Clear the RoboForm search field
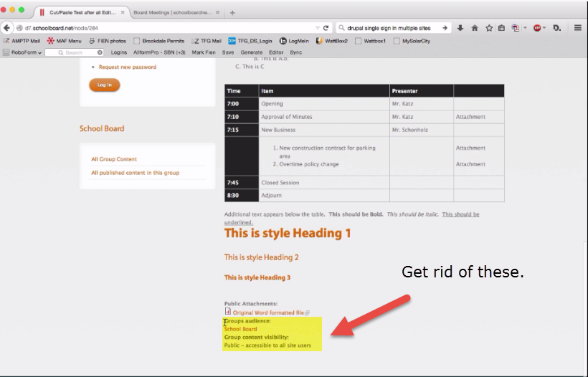The image size is (588, 377). [100, 52]
